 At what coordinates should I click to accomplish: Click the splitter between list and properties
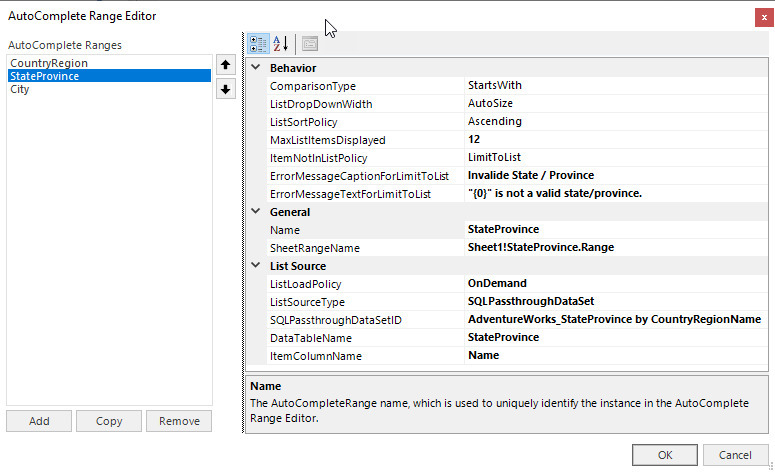pos(243,233)
